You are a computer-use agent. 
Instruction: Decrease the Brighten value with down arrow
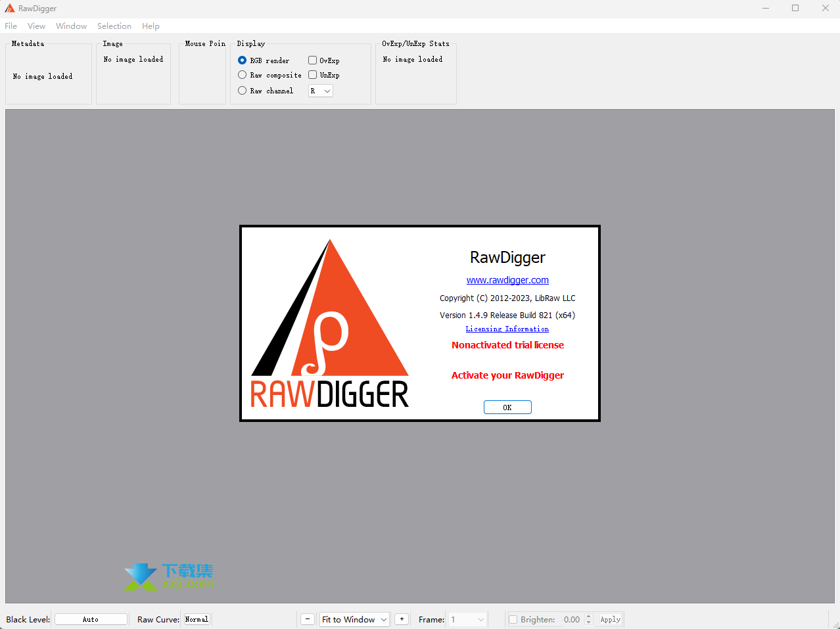(x=589, y=622)
